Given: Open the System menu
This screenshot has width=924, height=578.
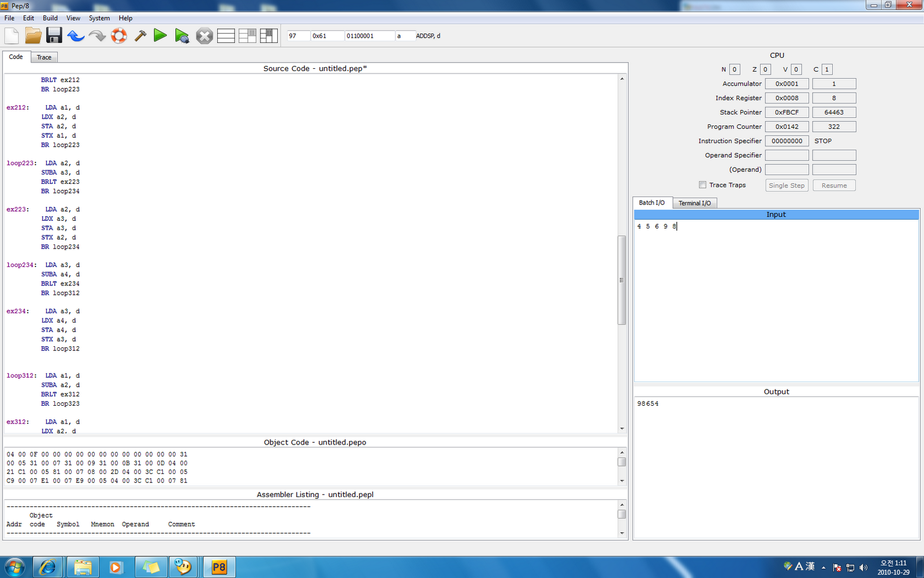Looking at the screenshot, I should pos(99,18).
